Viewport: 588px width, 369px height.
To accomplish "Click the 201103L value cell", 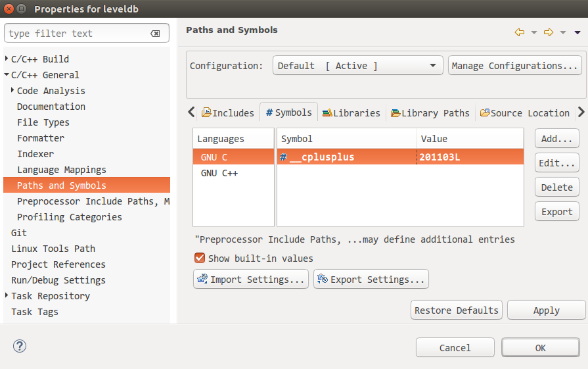I will click(x=470, y=157).
